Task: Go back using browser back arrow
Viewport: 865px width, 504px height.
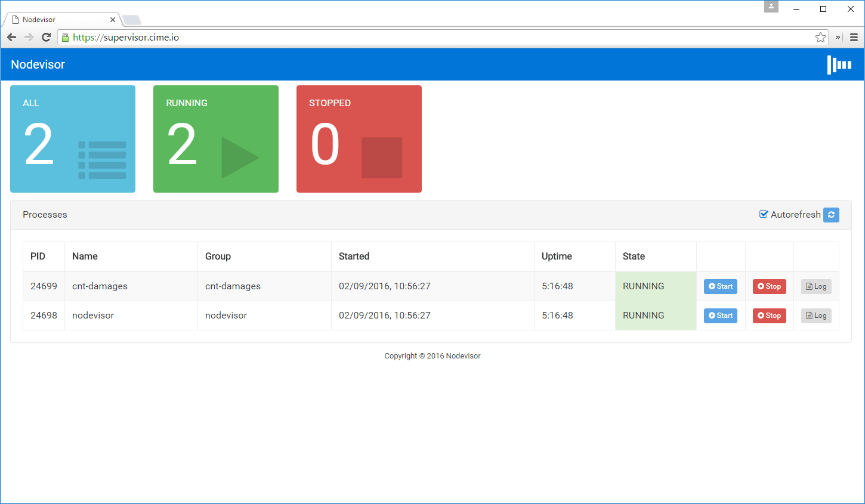Action: tap(12, 38)
